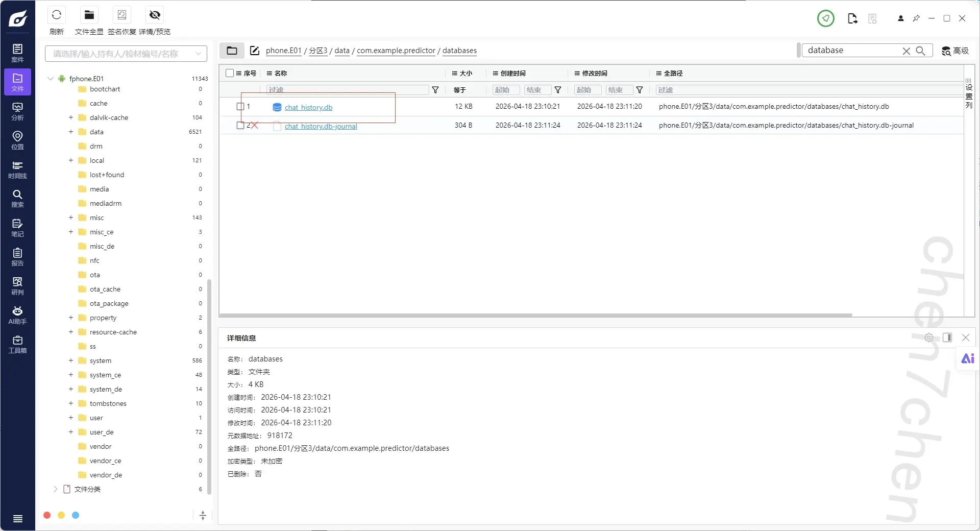Click the folder icon left of the path
This screenshot has width=980, height=531.
(232, 51)
